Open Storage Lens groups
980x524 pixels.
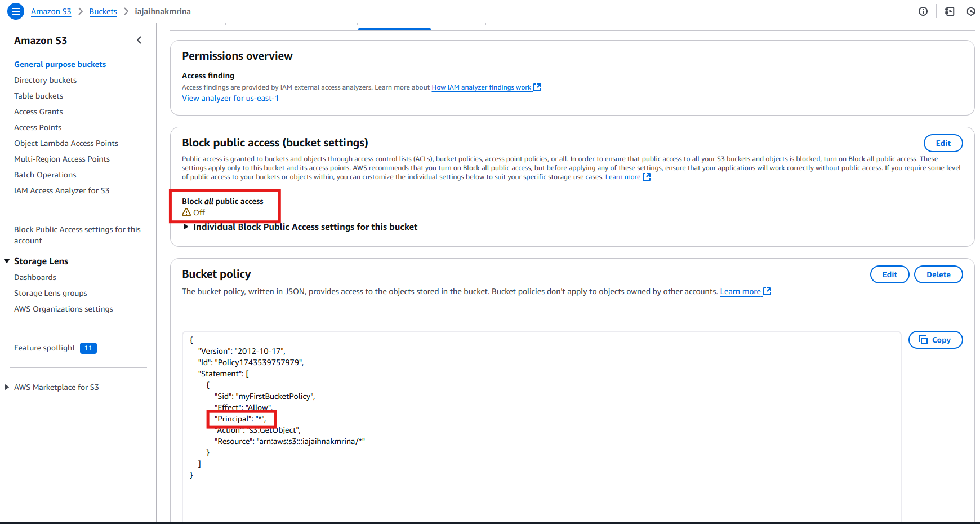(x=51, y=293)
